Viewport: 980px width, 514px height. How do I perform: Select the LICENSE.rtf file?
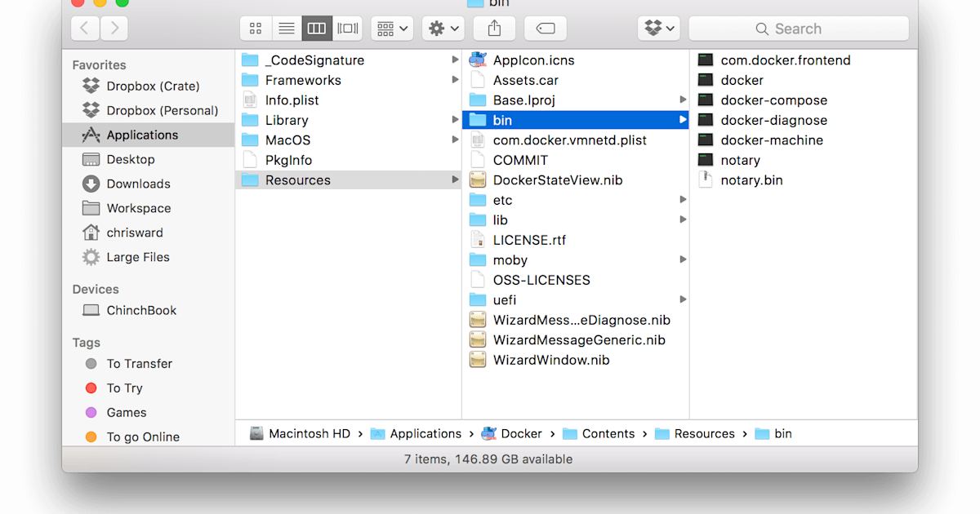(576, 240)
